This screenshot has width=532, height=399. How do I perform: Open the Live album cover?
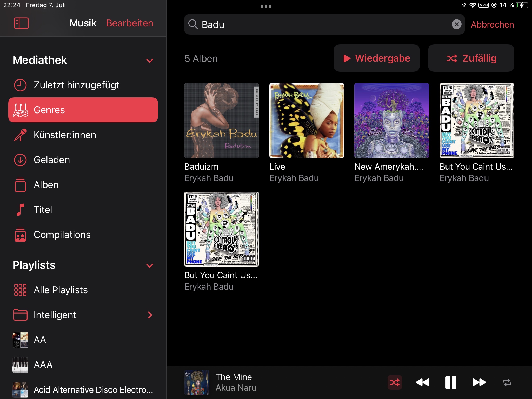(307, 121)
